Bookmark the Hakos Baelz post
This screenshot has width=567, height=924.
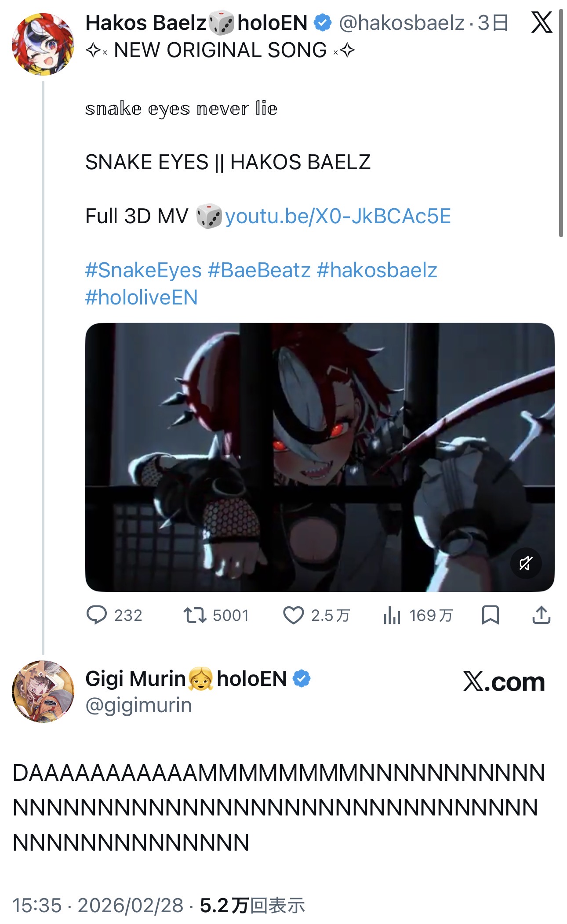tap(490, 615)
